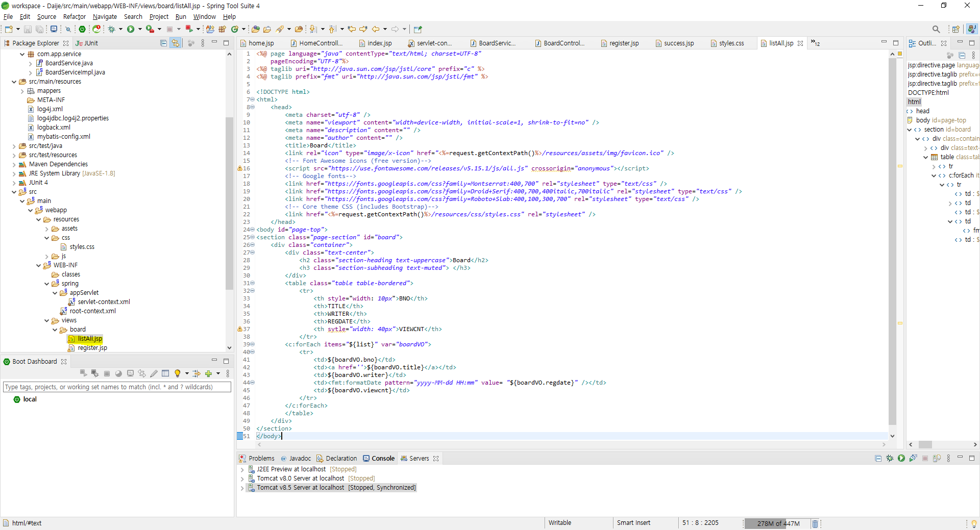Click the Spring Boot Dashboard toolbar icon

point(82,29)
